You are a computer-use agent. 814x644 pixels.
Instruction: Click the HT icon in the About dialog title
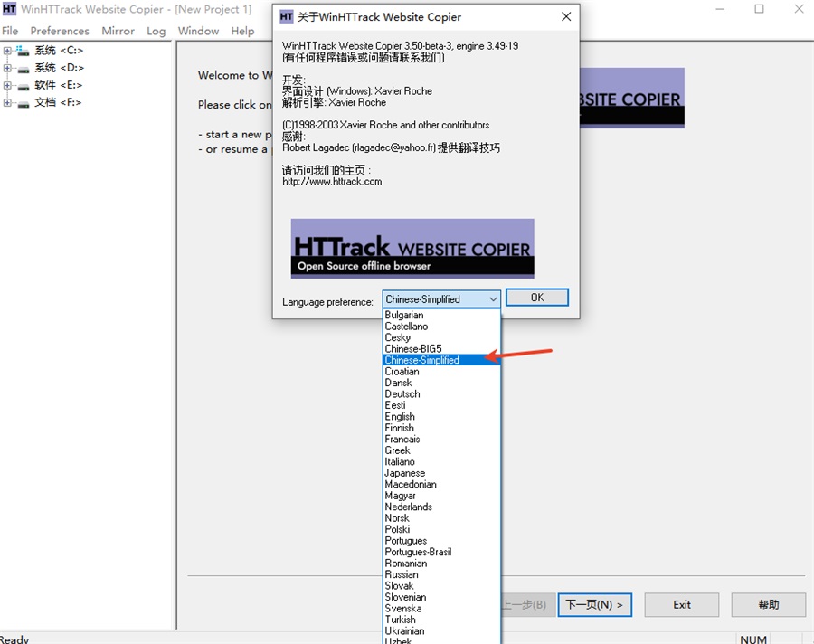click(286, 16)
